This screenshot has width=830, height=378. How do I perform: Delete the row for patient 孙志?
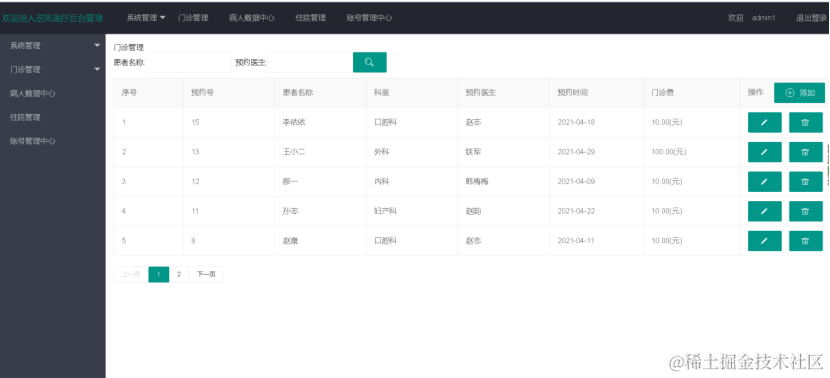806,211
